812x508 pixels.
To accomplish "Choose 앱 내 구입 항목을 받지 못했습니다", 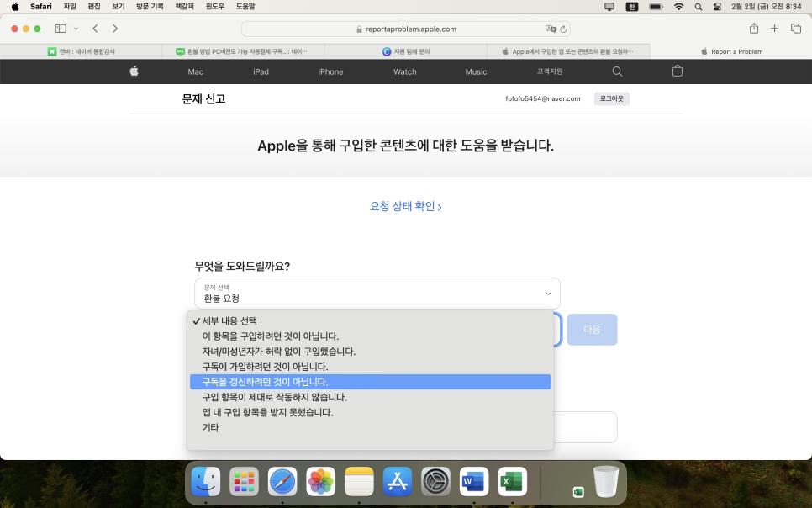I will point(370,413).
